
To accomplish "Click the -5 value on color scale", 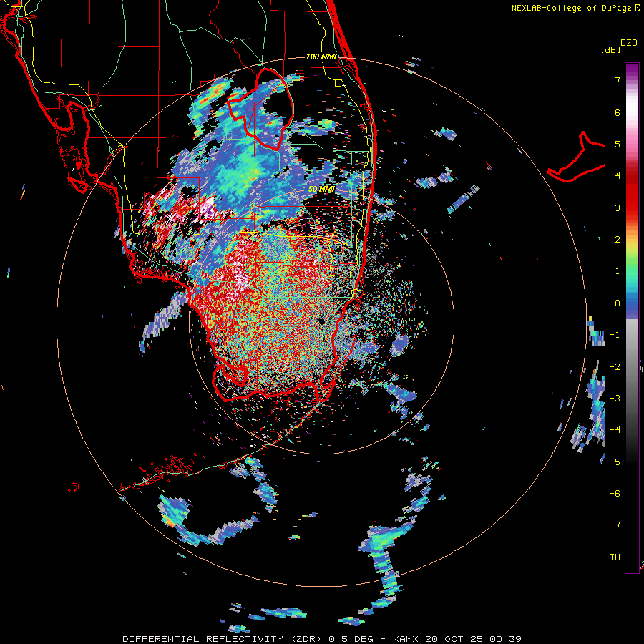I will pyautogui.click(x=615, y=462).
